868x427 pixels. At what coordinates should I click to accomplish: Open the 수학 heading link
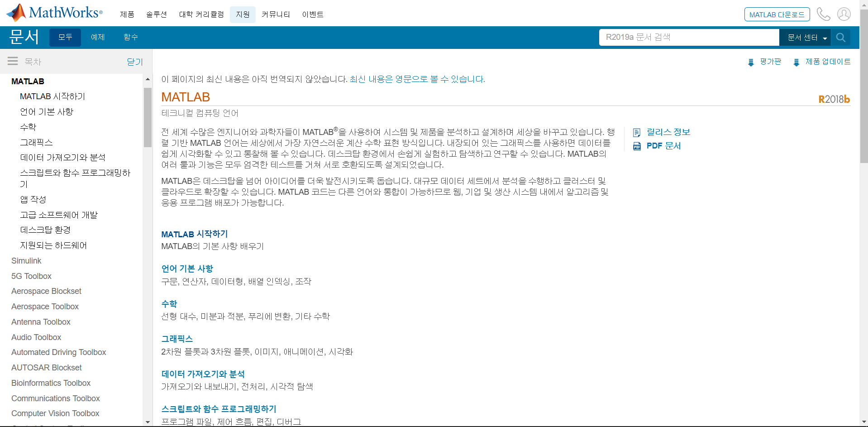(x=169, y=304)
